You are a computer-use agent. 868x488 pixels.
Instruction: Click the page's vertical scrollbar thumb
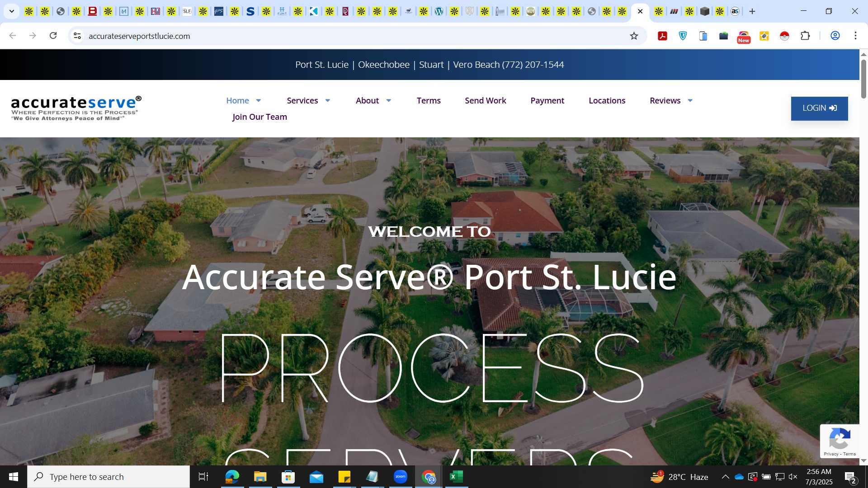click(x=863, y=79)
